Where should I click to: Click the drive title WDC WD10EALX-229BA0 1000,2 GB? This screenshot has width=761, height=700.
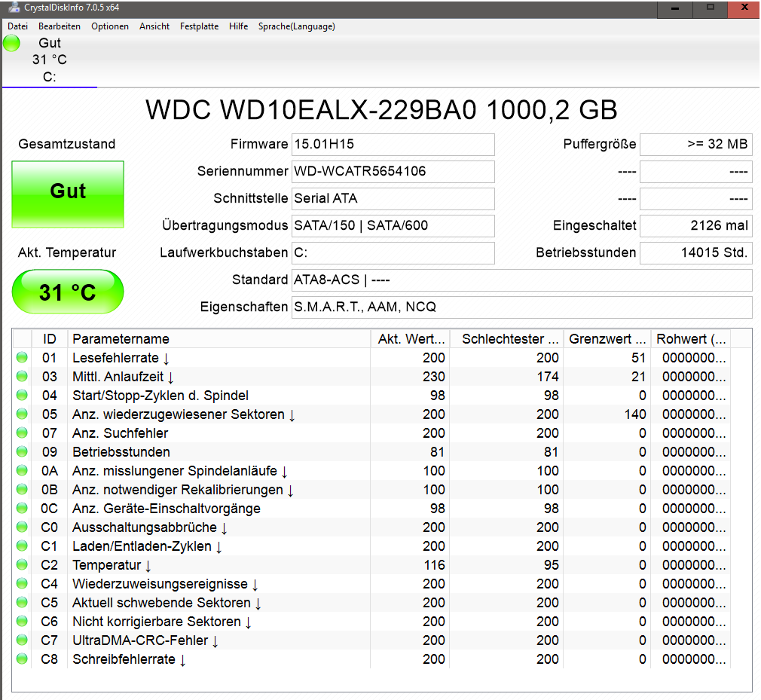[x=381, y=110]
